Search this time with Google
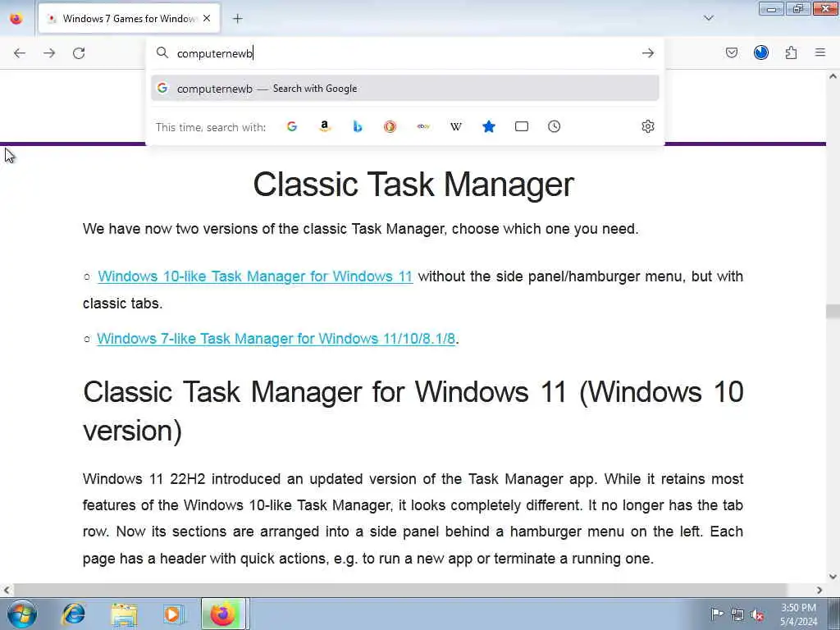The width and height of the screenshot is (840, 630). tap(292, 126)
